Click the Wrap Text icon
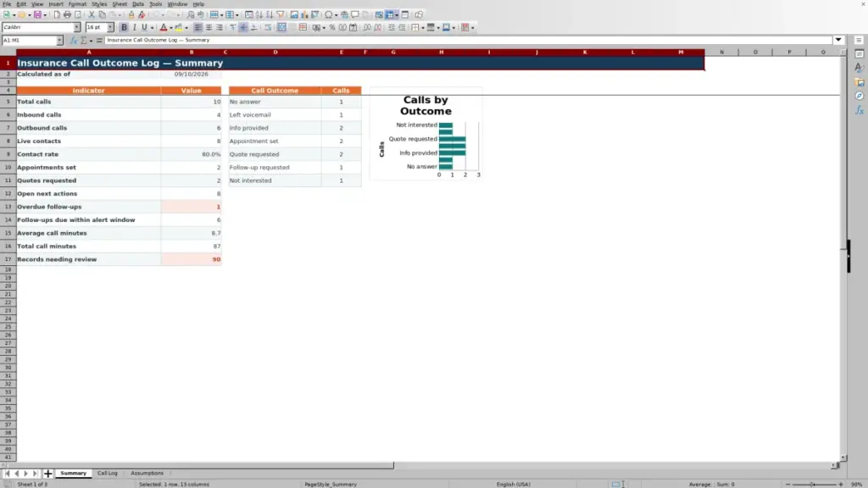Screen dimensions: 868x488 point(268,28)
